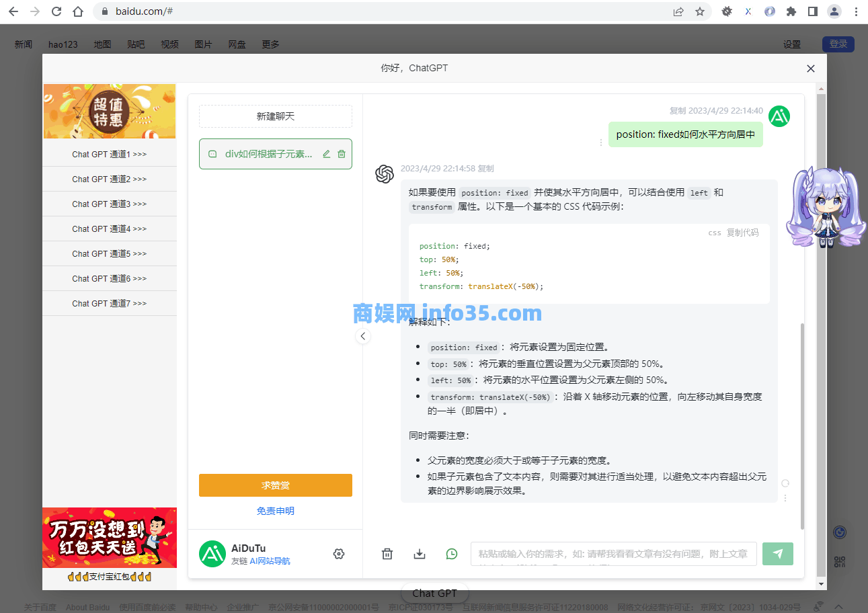
Task: Click the edit pencil icon on chat item
Action: pos(327,154)
